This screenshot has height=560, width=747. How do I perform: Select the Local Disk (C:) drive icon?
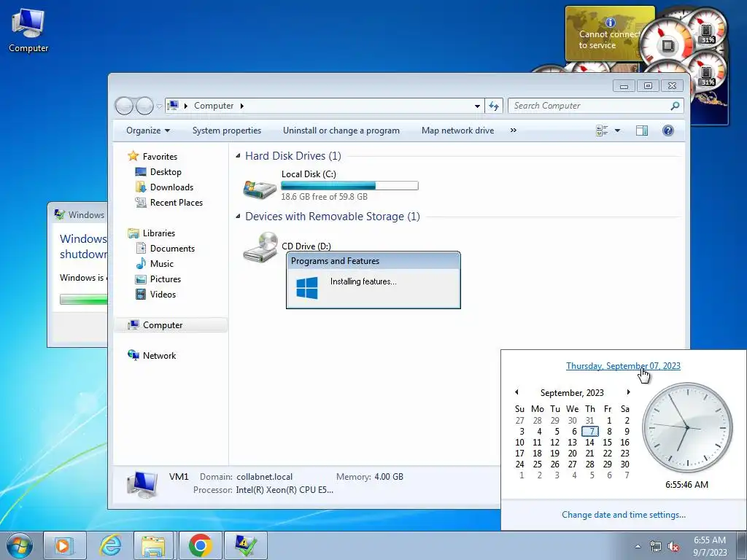260,189
